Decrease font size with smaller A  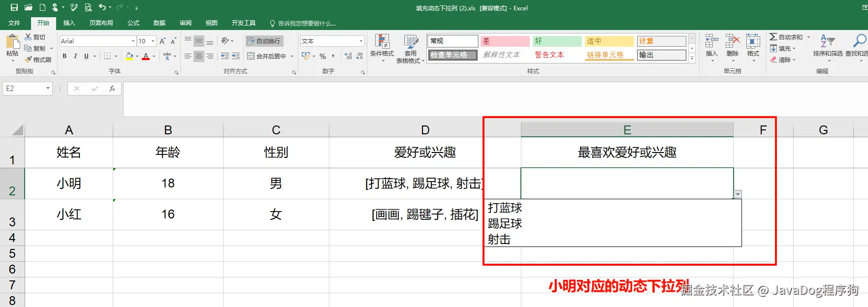[173, 41]
